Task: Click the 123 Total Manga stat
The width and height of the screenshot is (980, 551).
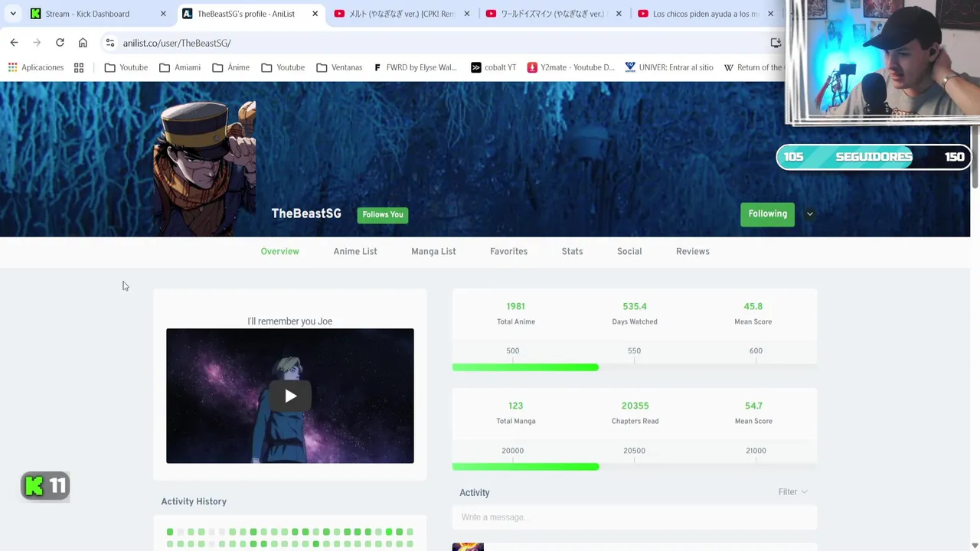Action: tap(516, 412)
